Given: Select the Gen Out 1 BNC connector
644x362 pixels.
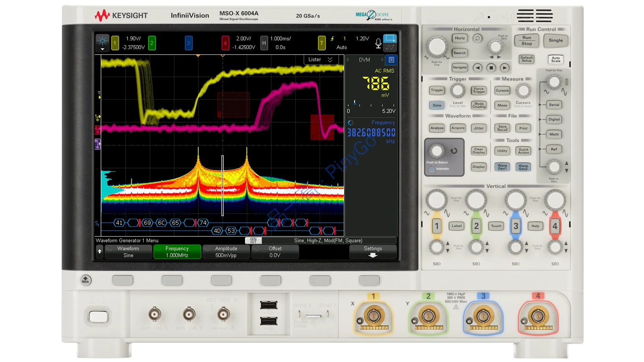Looking at the screenshot, I should (155, 314).
